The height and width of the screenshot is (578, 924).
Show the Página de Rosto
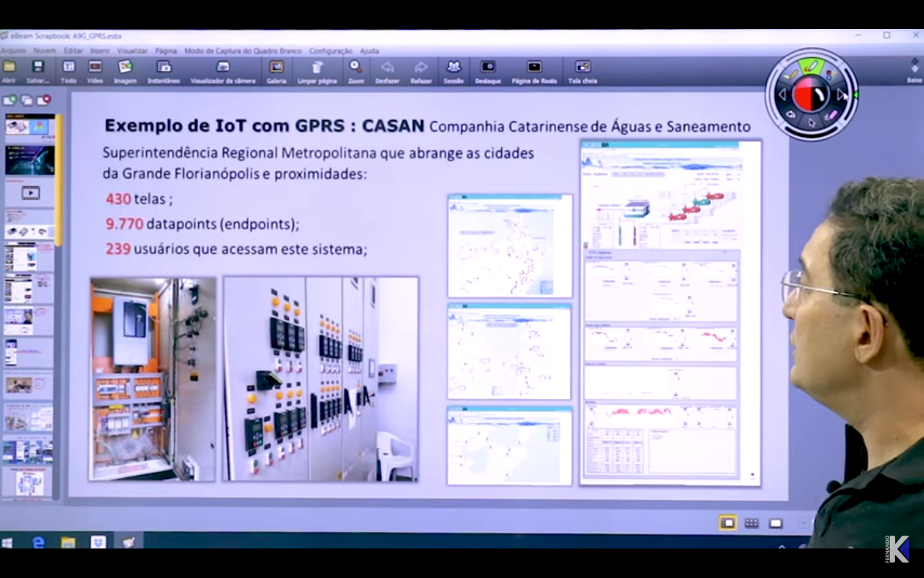point(534,71)
